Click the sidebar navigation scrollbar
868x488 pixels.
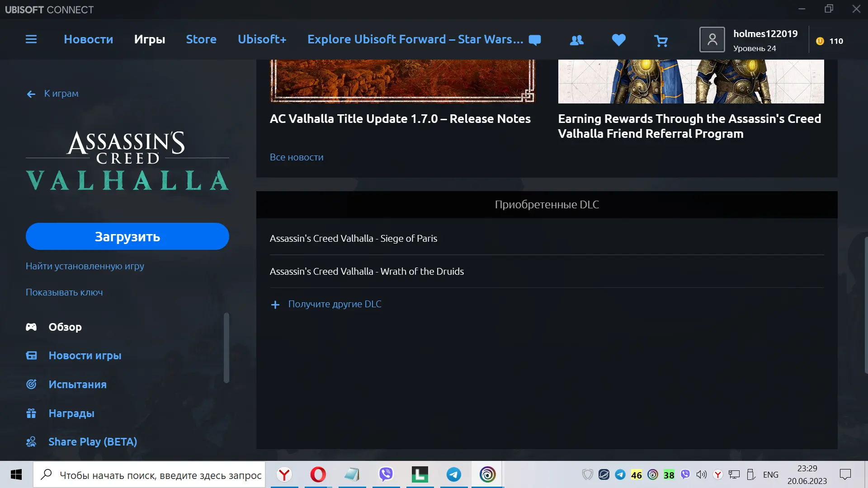(x=226, y=348)
